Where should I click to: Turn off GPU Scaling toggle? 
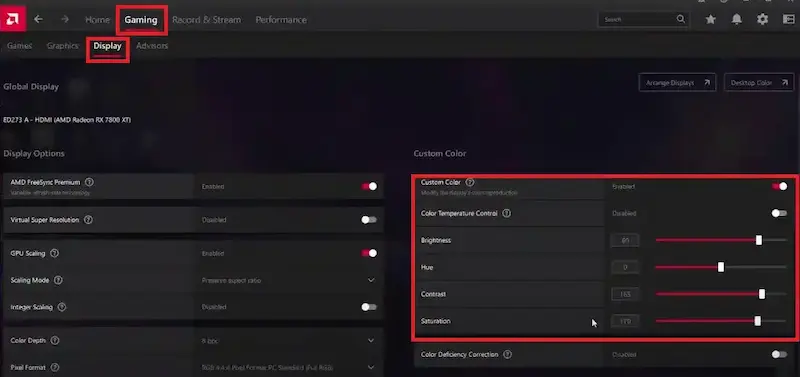369,254
